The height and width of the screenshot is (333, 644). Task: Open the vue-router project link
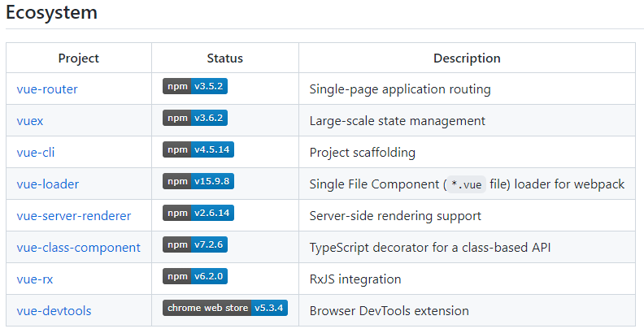click(47, 89)
